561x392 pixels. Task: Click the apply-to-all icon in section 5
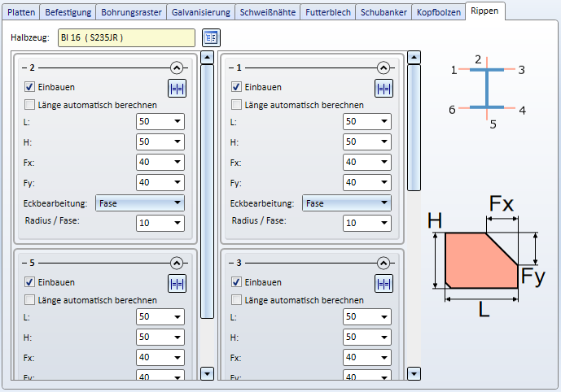click(178, 284)
